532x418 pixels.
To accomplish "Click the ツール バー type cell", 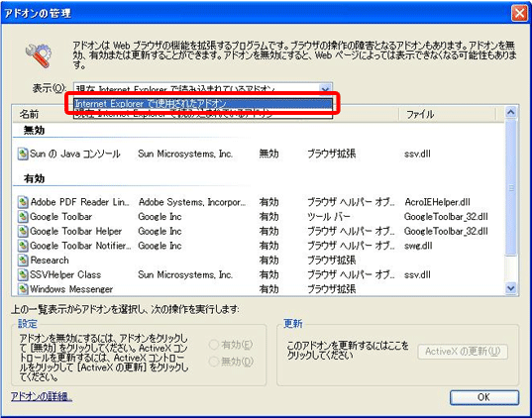I will coord(329,217).
